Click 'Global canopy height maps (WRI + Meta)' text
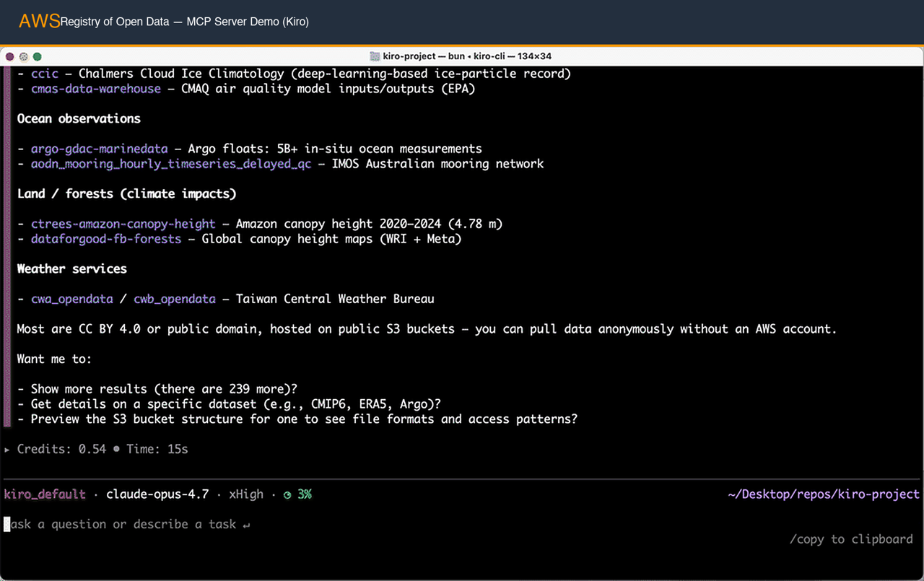The width and height of the screenshot is (924, 581). [331, 239]
